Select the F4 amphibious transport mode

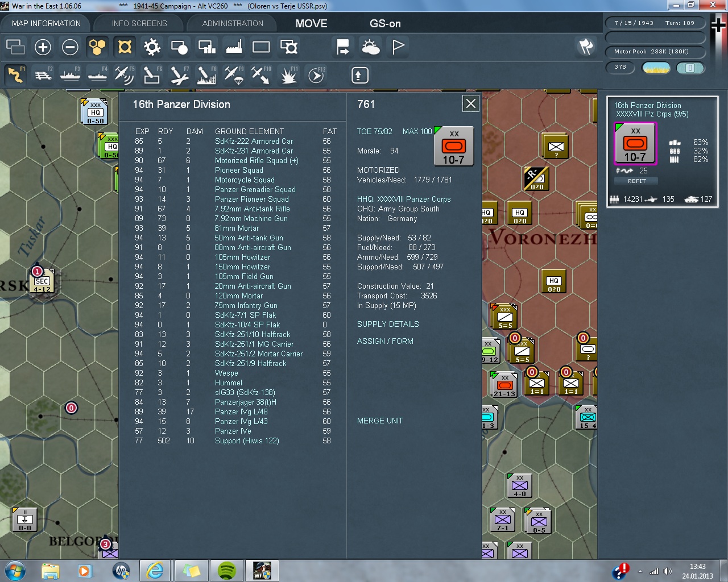pyautogui.click(x=97, y=75)
